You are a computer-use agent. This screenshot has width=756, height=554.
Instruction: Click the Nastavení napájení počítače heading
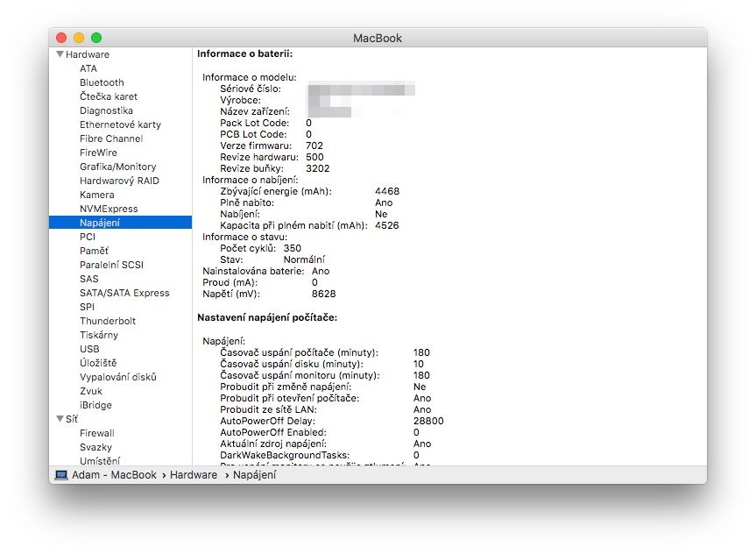pyautogui.click(x=267, y=317)
